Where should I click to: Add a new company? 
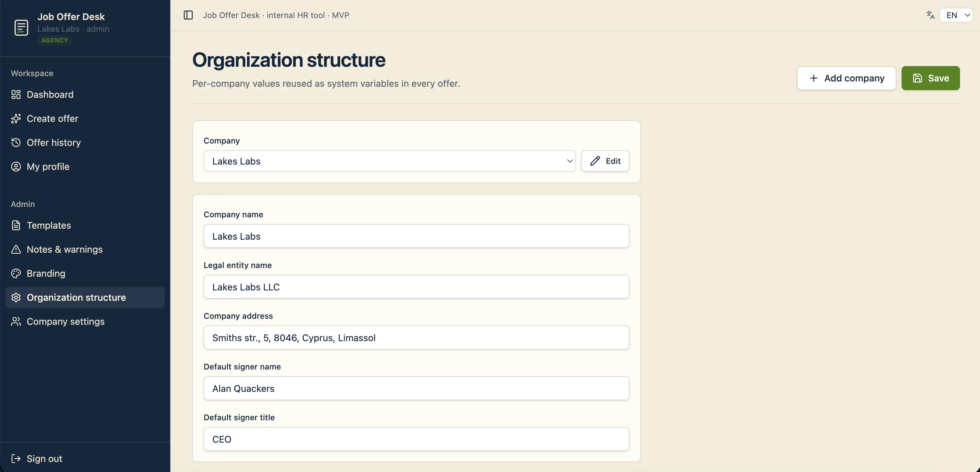(x=846, y=78)
